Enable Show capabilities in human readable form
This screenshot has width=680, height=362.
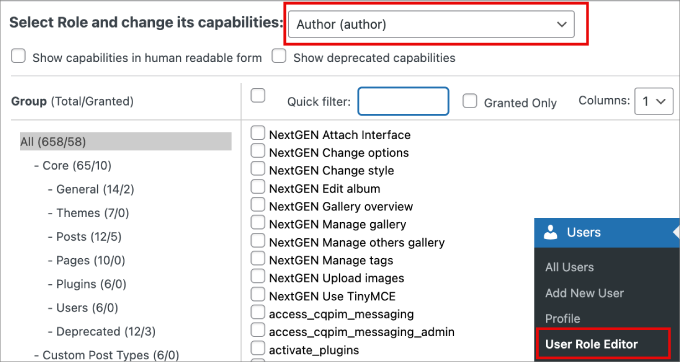(18, 56)
